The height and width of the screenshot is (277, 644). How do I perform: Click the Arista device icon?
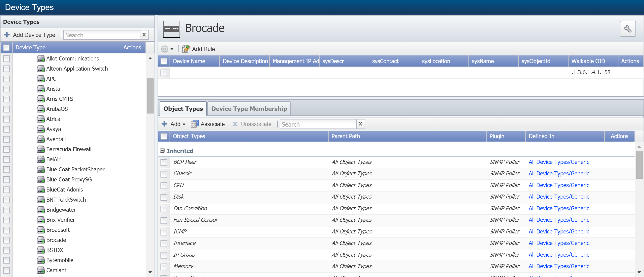pyautogui.click(x=41, y=89)
